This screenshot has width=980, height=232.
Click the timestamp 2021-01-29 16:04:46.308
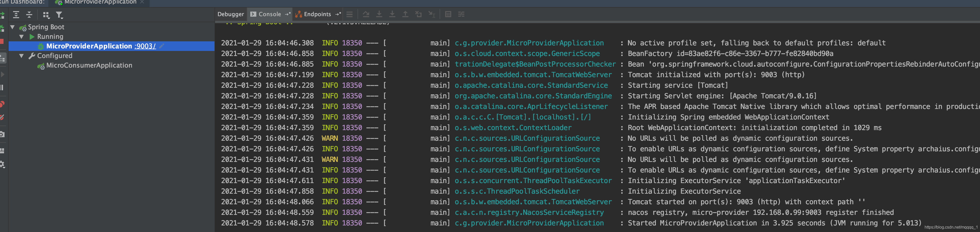point(267,43)
